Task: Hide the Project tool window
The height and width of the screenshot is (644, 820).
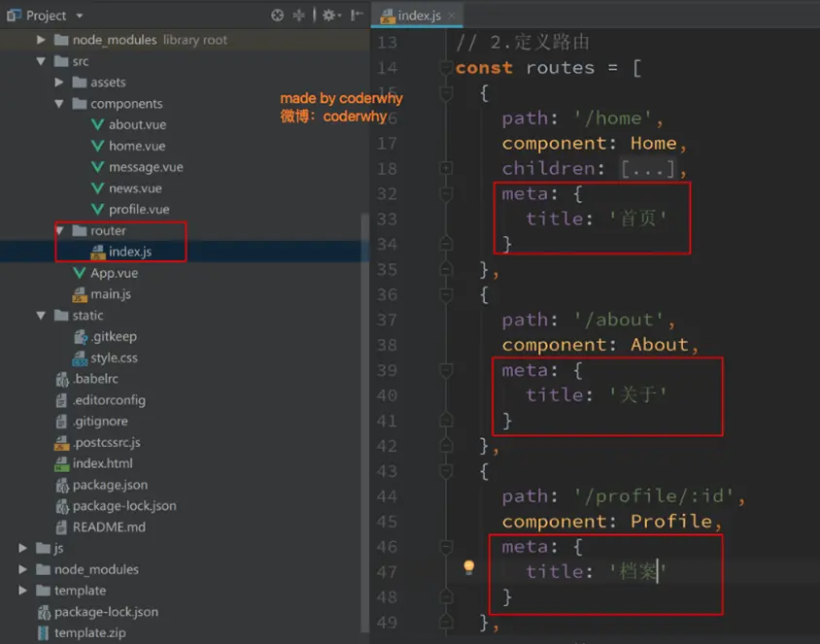Action: (357, 16)
